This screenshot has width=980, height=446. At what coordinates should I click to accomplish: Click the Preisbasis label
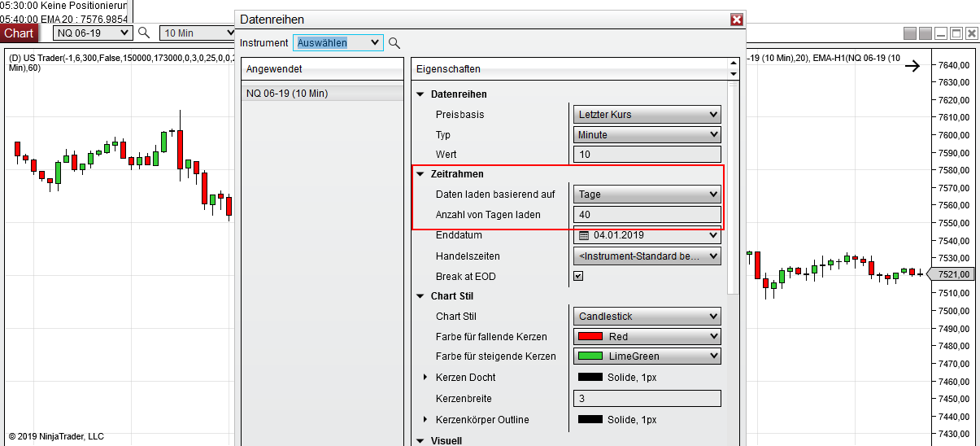[460, 115]
